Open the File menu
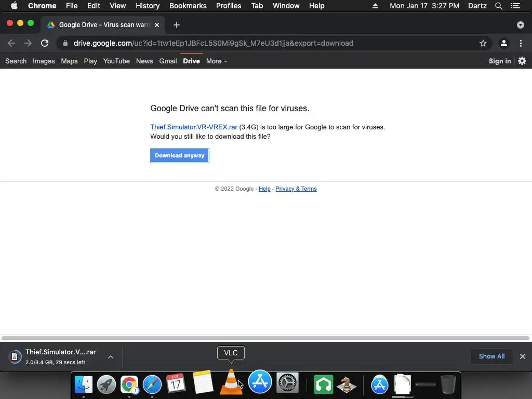This screenshot has width=532, height=399. pos(72,6)
